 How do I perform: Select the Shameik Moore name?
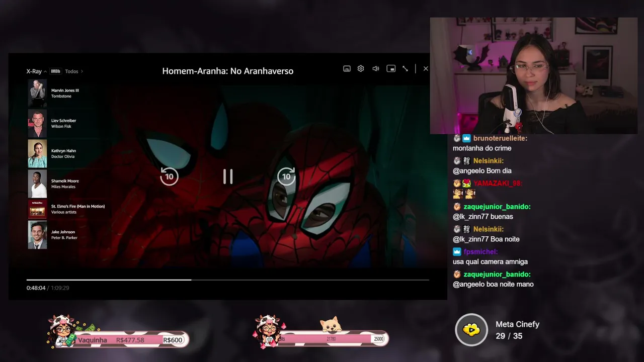(x=65, y=181)
